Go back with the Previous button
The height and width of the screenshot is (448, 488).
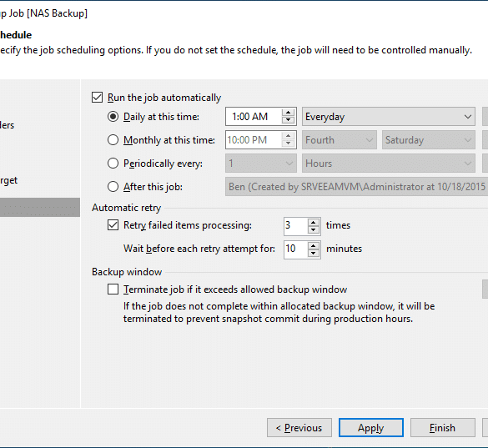coord(299,428)
